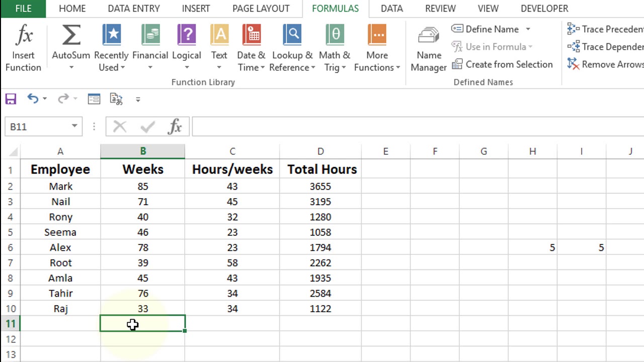Expand the Math & Trig dropdown arrow
644x362 pixels.
(344, 67)
